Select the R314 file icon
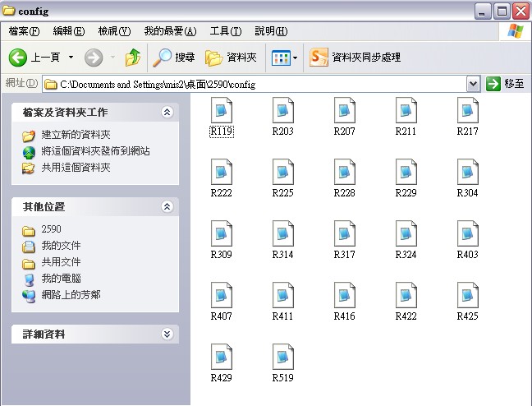This screenshot has height=406, width=532. [283, 233]
